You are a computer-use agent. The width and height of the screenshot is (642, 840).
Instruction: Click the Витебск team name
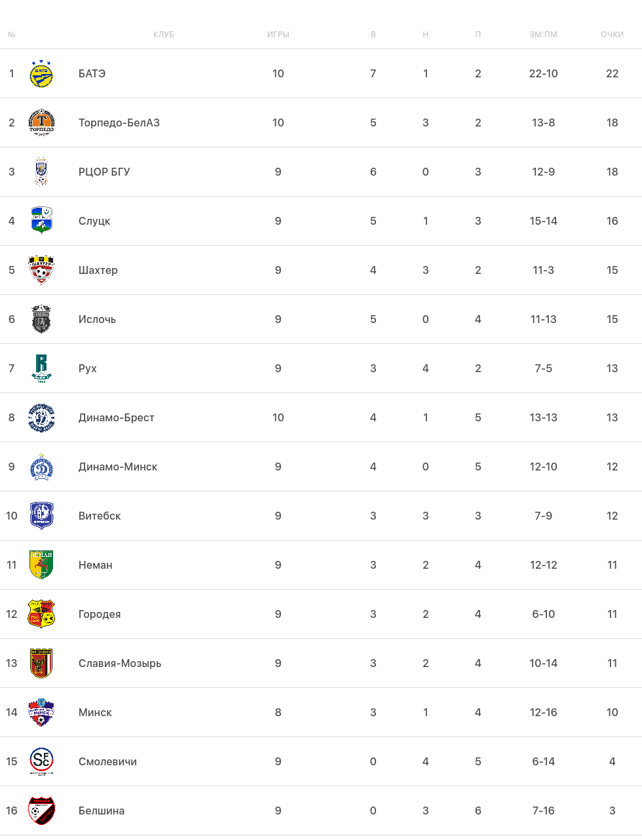(100, 516)
